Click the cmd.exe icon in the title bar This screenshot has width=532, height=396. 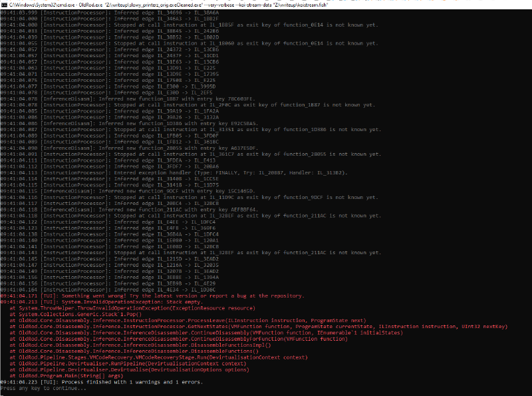5,4
